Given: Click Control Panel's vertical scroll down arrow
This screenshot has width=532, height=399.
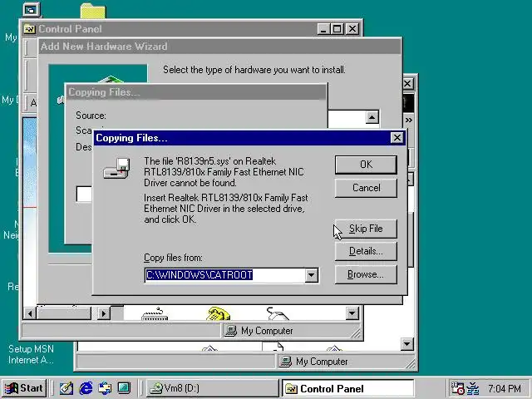Looking at the screenshot, I should click(x=352, y=313).
